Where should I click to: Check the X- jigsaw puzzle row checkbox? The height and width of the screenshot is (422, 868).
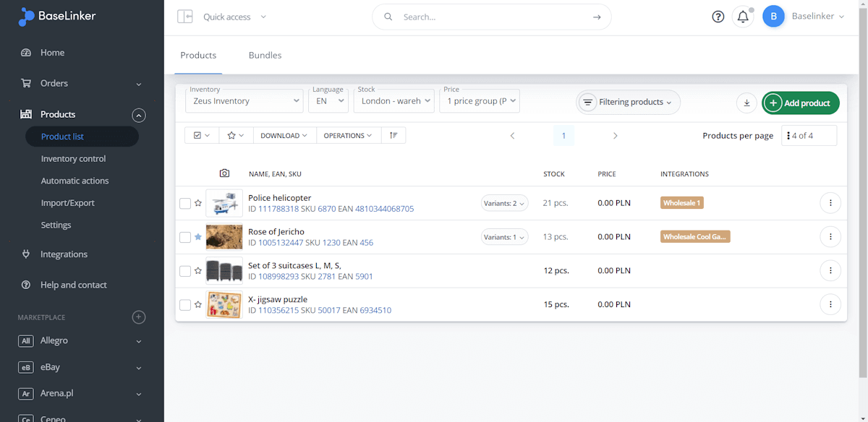[185, 305]
